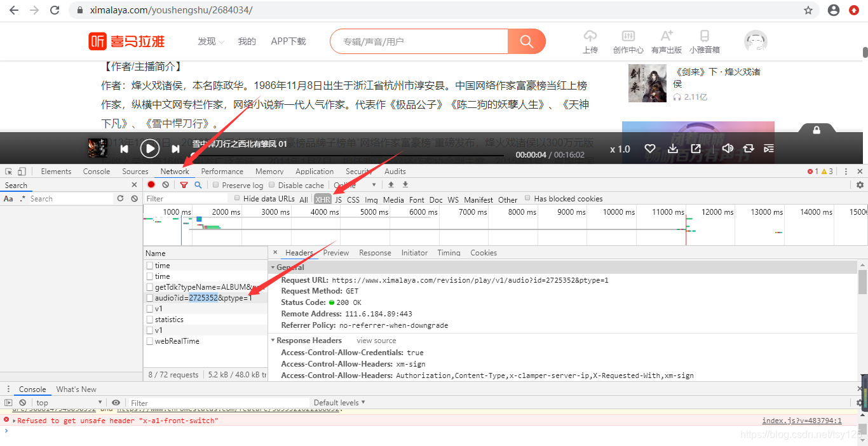
Task: Click the 《剑来》 album cover thumbnail
Action: 648,83
